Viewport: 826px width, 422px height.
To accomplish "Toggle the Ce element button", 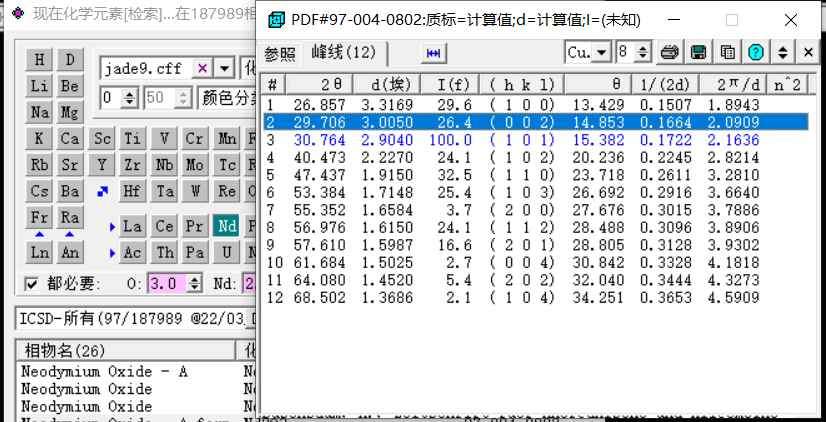I will (164, 226).
